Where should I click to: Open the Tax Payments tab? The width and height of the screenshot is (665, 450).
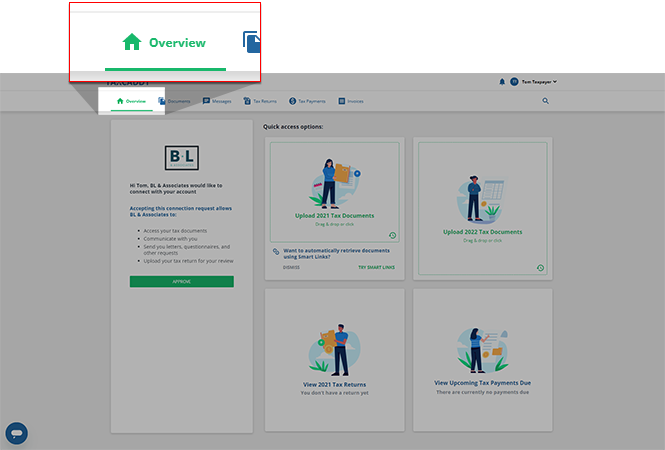[307, 101]
